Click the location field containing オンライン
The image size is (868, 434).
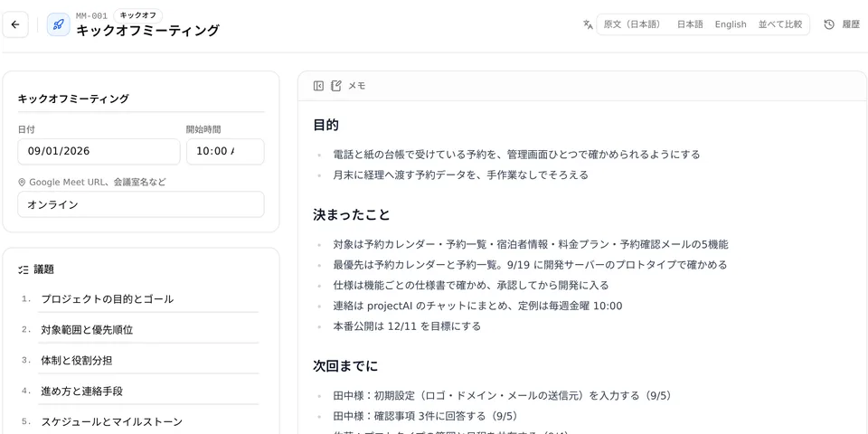[141, 204]
